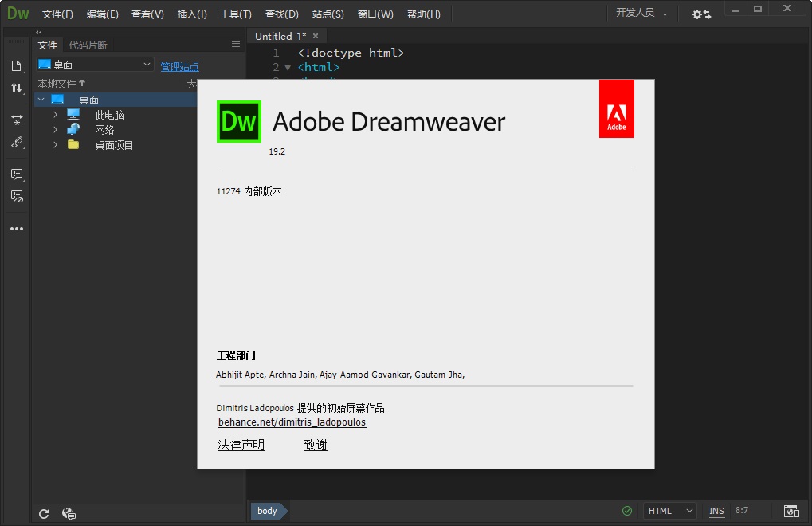This screenshot has height=526, width=812.
Task: Open the Customize Toolbar ellipsis icon
Action: click(x=18, y=229)
